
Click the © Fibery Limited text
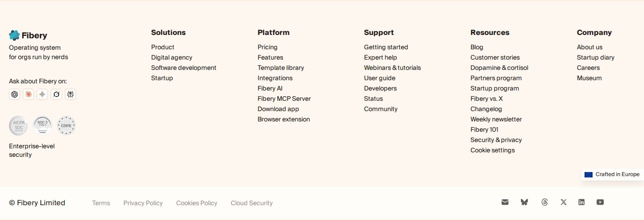37,203
